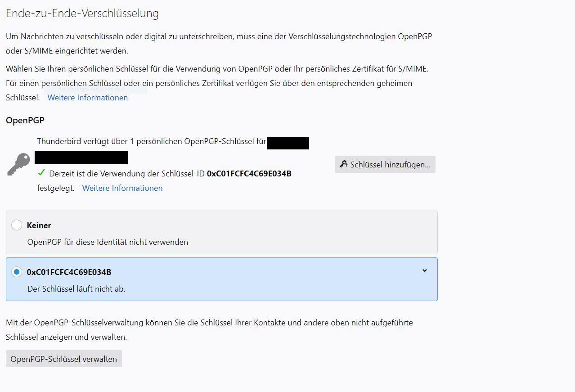Click bold key ID in status line

coord(249,173)
